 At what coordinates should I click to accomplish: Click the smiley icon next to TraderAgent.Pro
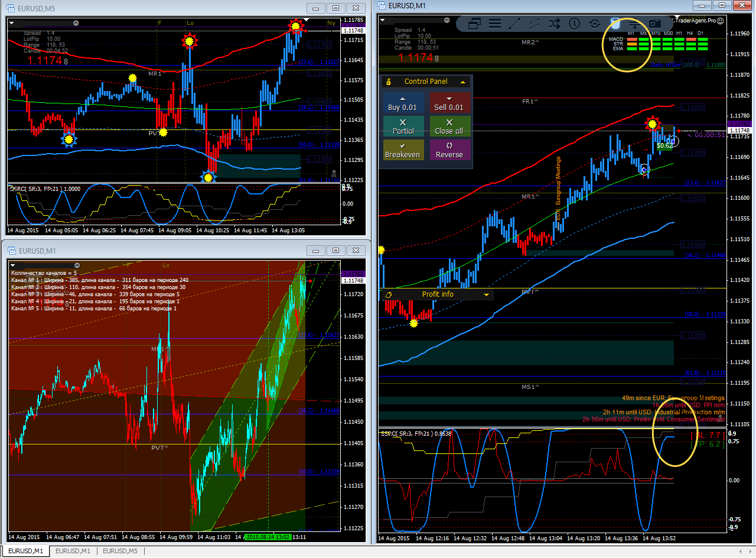[x=721, y=20]
